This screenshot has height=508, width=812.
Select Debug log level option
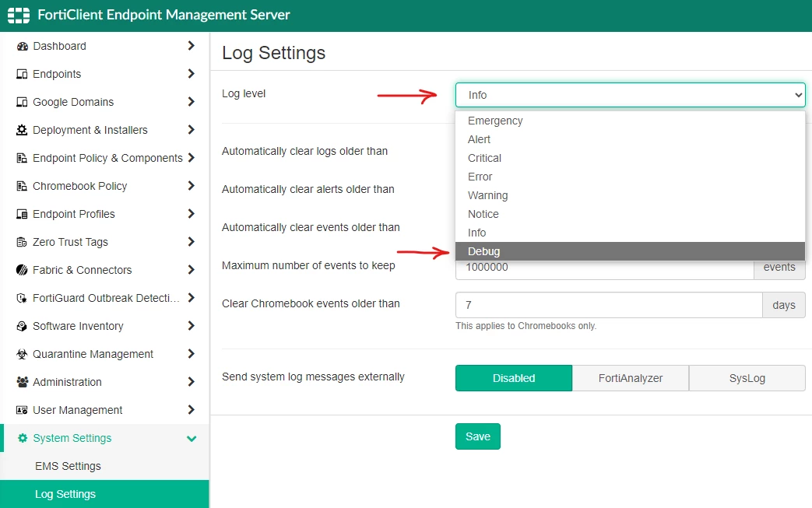click(631, 251)
